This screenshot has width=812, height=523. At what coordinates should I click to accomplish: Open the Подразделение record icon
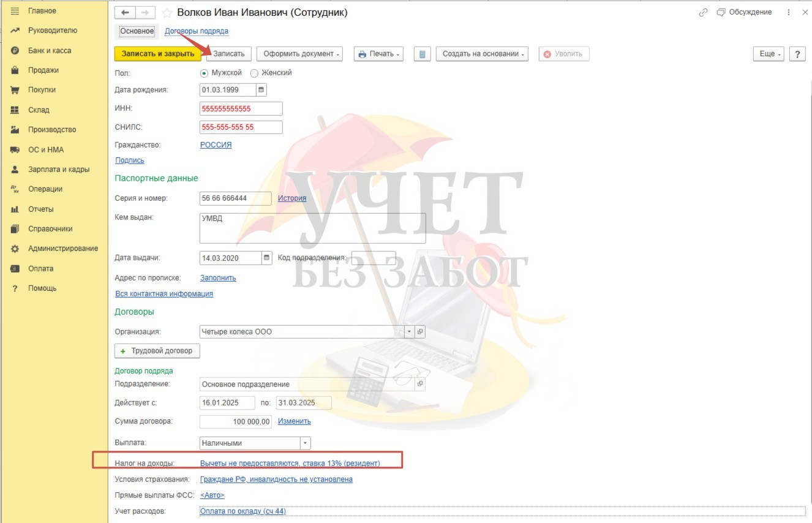click(420, 384)
